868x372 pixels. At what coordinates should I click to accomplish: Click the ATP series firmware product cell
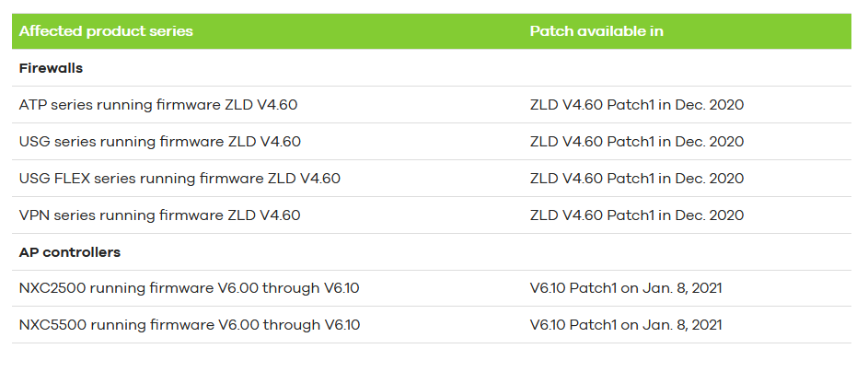click(x=158, y=105)
